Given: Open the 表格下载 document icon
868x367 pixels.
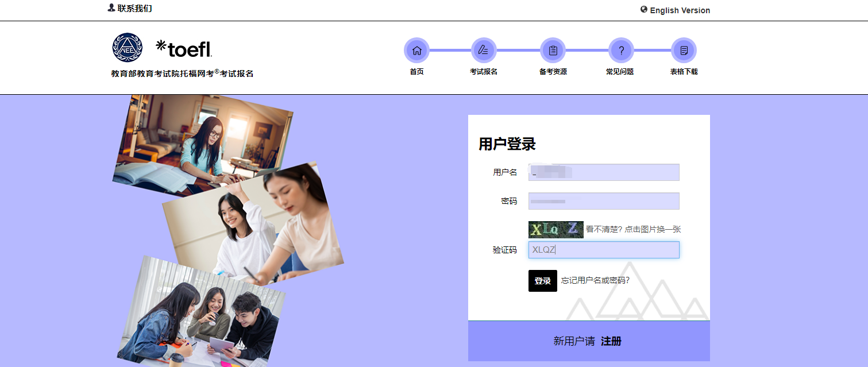Looking at the screenshot, I should pyautogui.click(x=684, y=51).
